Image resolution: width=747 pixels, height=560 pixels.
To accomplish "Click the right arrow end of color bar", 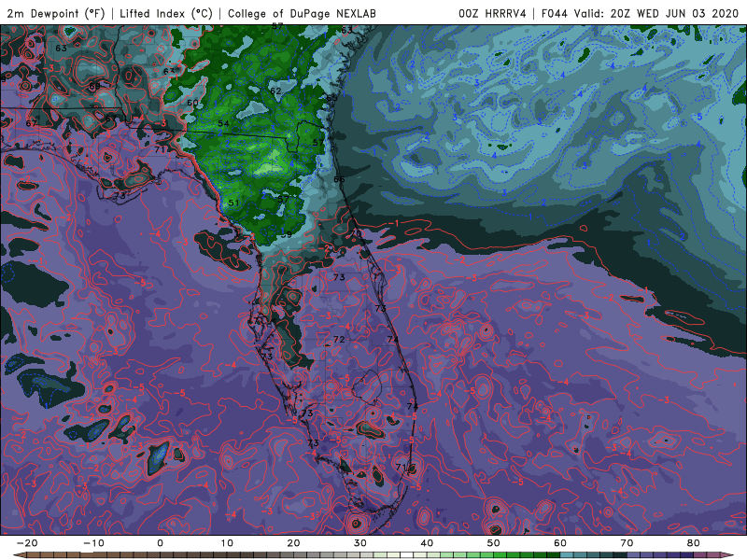I will tap(728, 555).
